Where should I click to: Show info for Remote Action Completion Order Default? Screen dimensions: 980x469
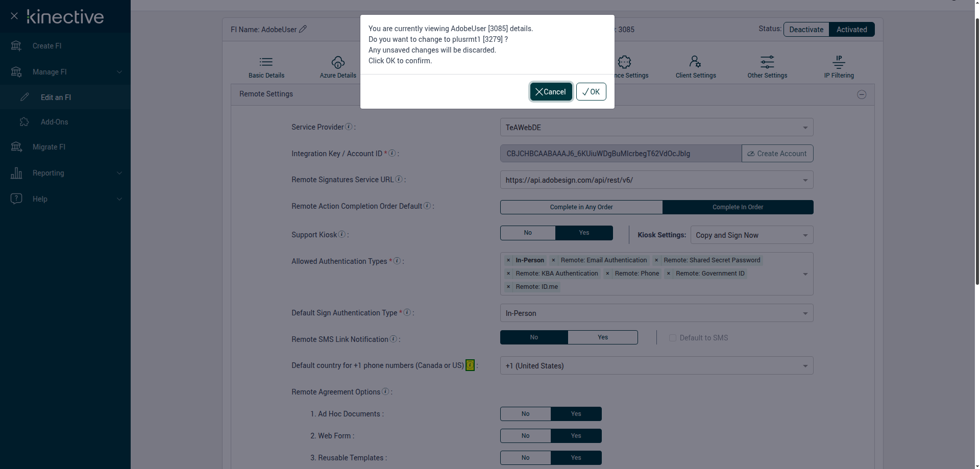427,206
